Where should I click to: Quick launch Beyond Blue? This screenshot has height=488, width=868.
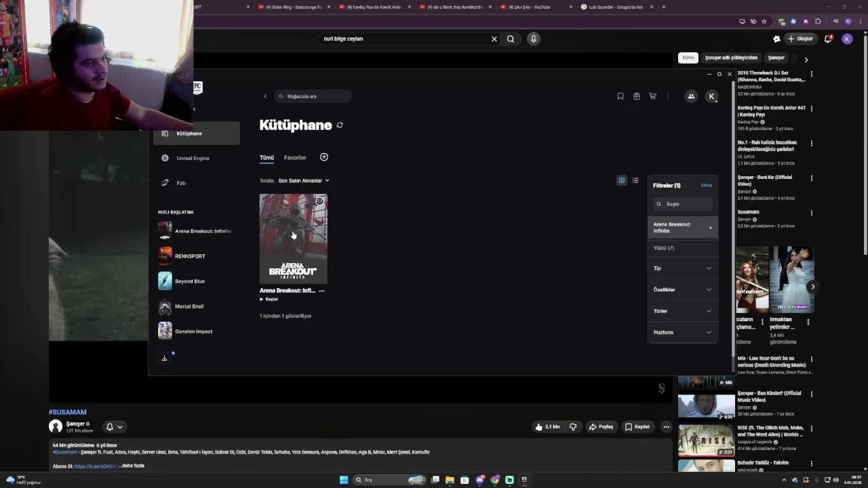click(182, 281)
